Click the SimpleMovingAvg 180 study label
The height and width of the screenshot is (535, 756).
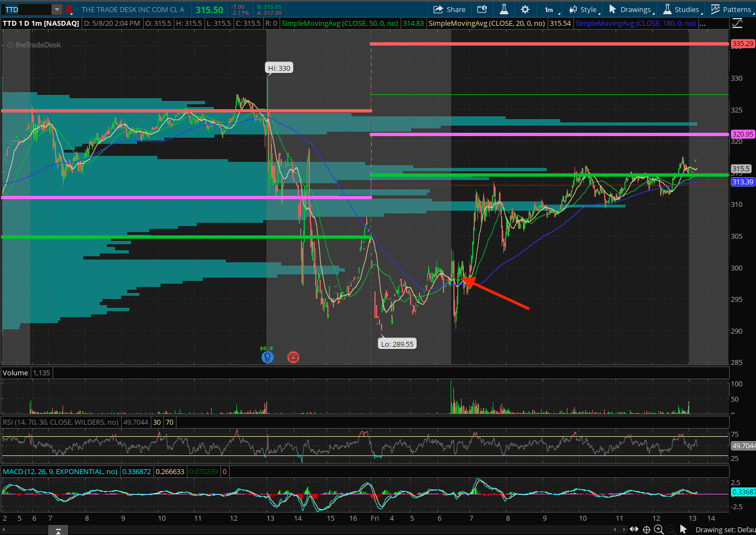point(635,23)
